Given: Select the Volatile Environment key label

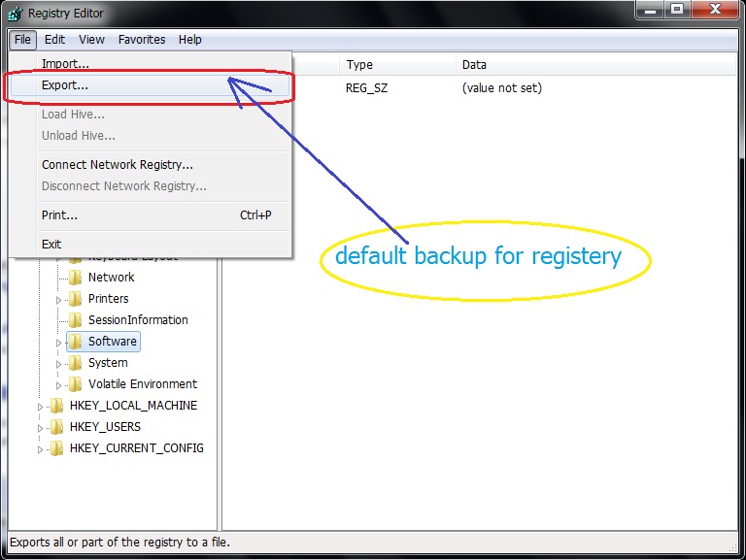Looking at the screenshot, I should point(143,384).
